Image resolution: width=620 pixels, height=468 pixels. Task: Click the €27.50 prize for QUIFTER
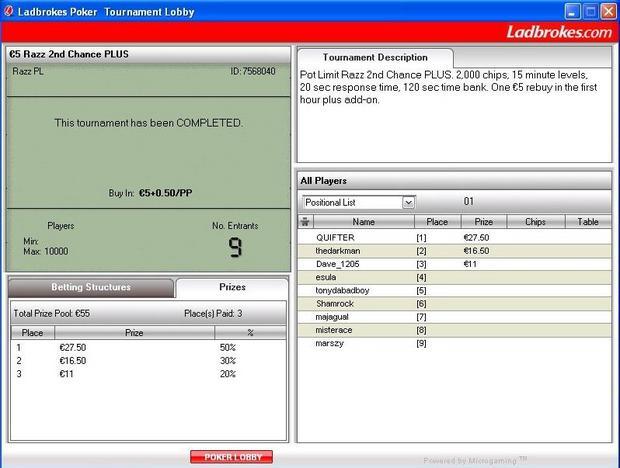tap(476, 238)
